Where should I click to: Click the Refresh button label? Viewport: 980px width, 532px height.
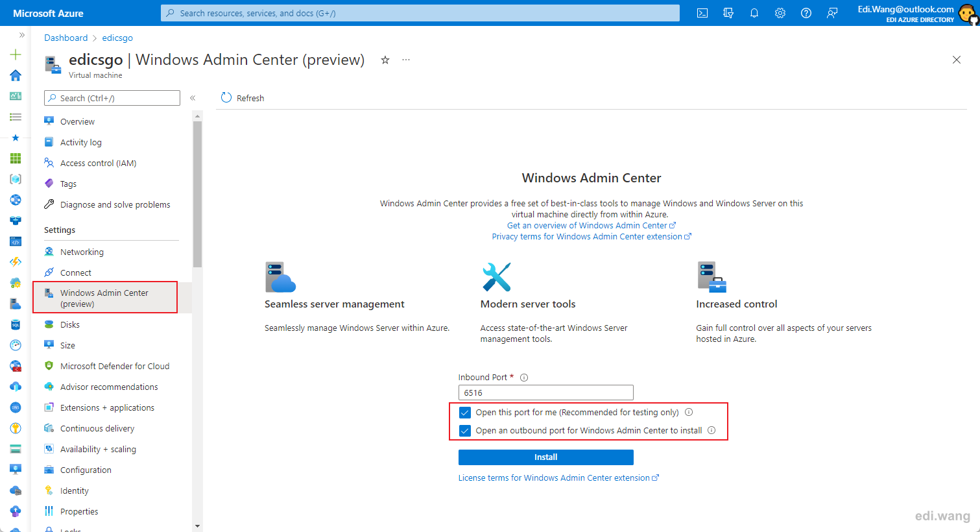click(x=250, y=98)
